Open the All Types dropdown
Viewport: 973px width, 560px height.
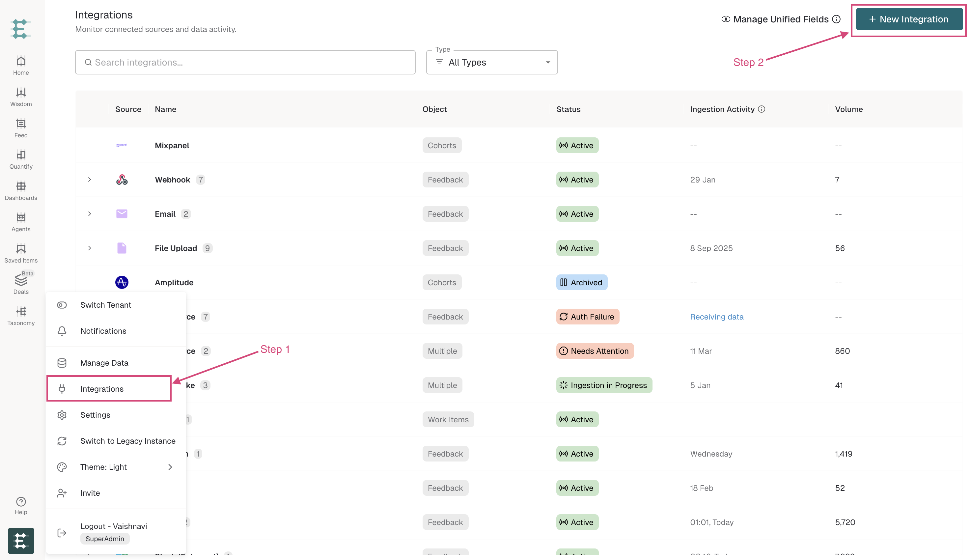(491, 62)
